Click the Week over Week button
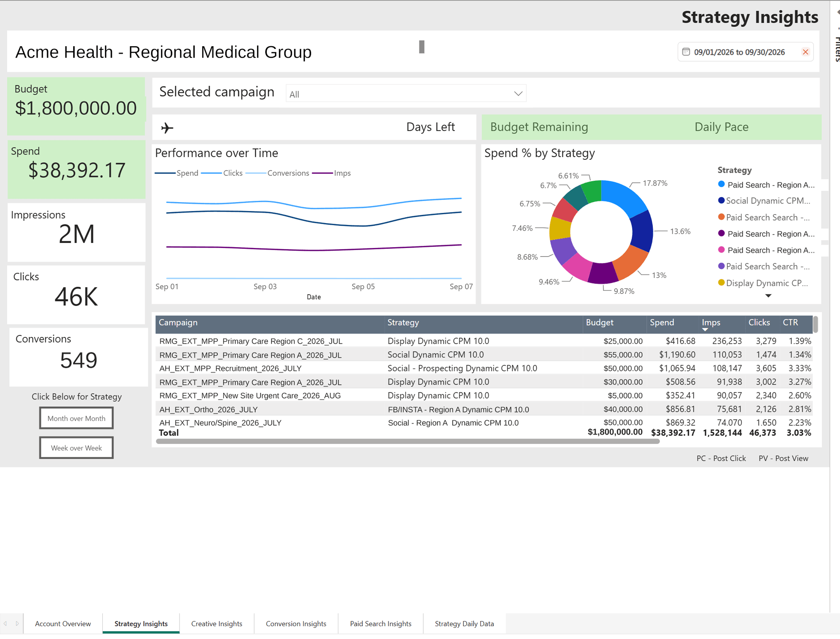 coord(76,448)
